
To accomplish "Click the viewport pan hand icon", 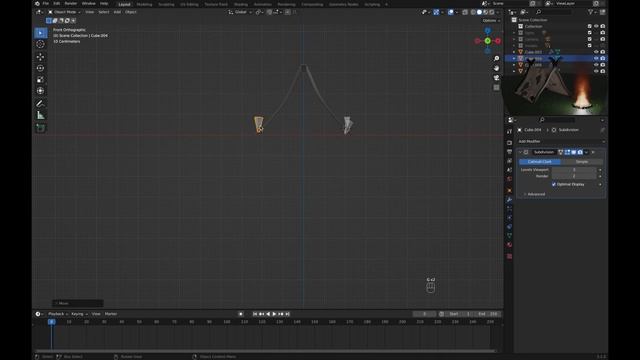I will pyautogui.click(x=496, y=68).
